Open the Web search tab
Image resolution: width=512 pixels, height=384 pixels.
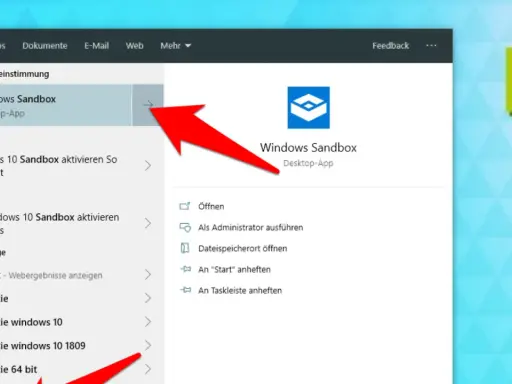pyautogui.click(x=134, y=46)
